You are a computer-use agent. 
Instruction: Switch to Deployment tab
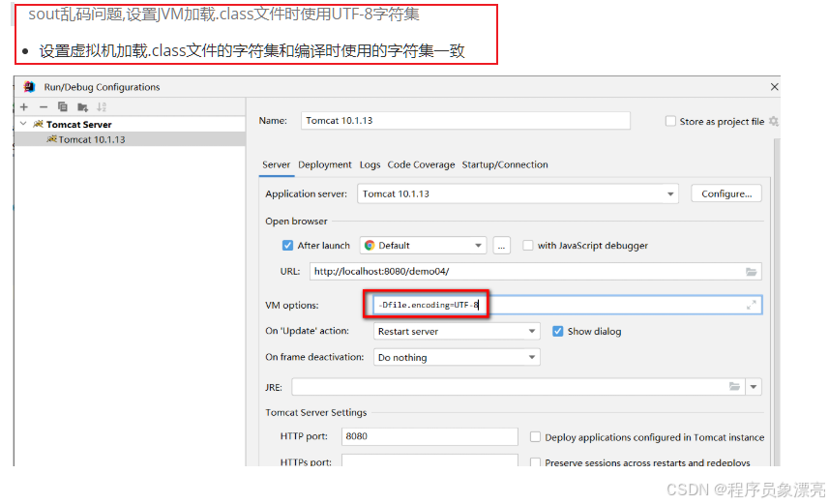pos(325,165)
